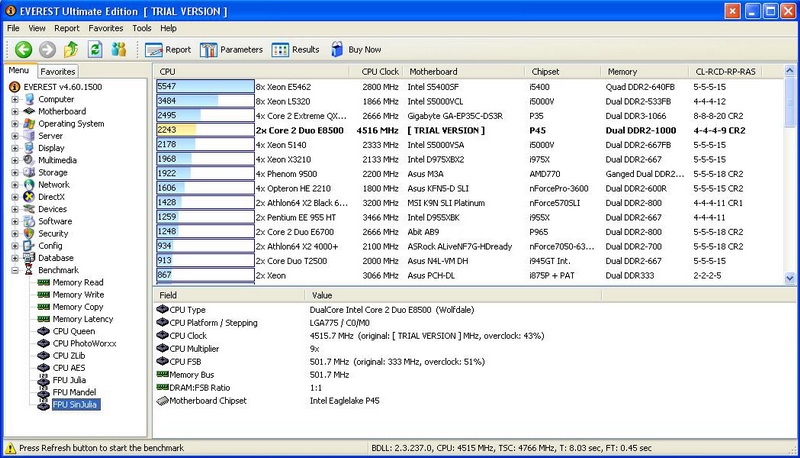800x458 pixels.
Task: Select the CPU PhotoWorxx benchmark icon
Action: tap(44, 343)
